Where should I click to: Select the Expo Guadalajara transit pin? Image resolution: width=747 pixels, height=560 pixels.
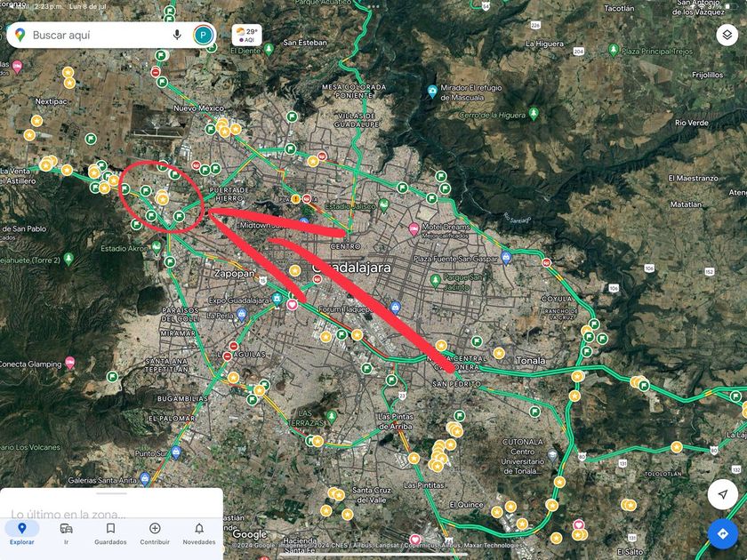click(277, 300)
